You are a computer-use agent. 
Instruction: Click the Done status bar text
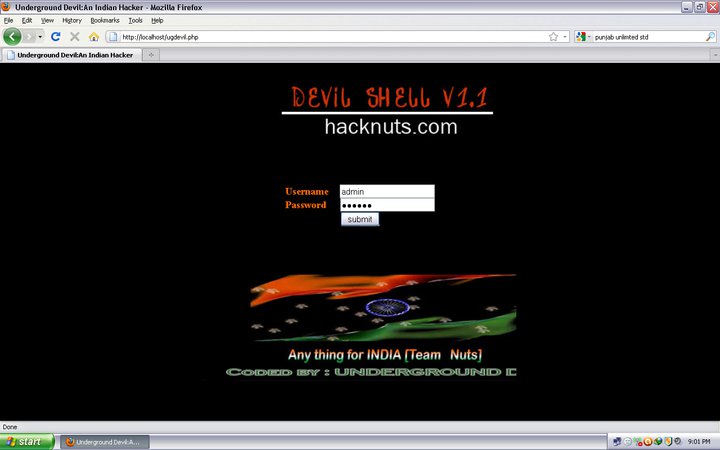pos(10,427)
